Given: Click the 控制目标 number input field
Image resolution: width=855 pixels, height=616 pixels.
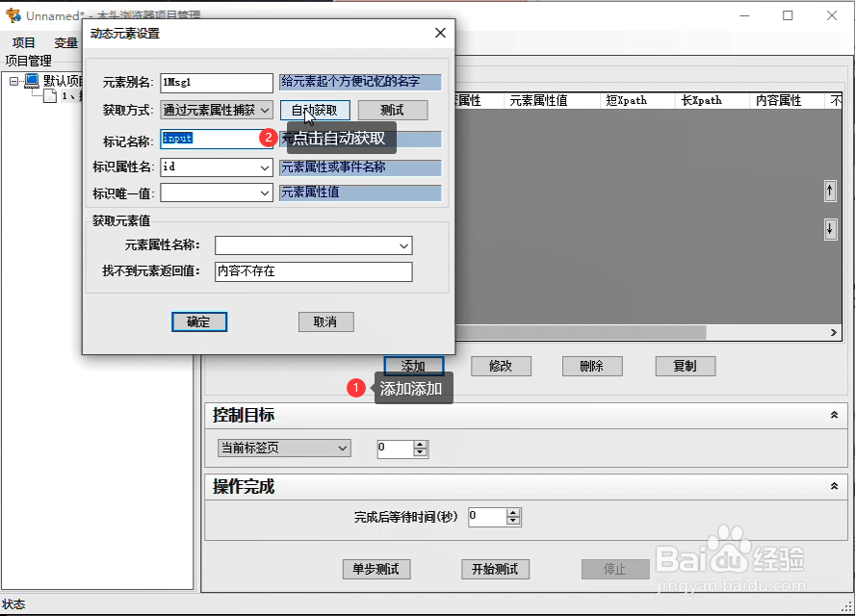Looking at the screenshot, I should [396, 449].
